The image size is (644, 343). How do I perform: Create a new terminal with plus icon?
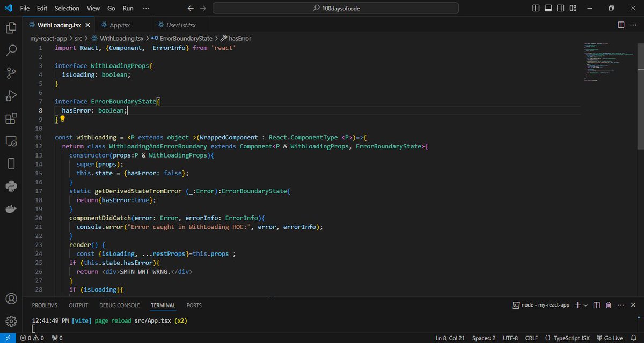pyautogui.click(x=577, y=305)
